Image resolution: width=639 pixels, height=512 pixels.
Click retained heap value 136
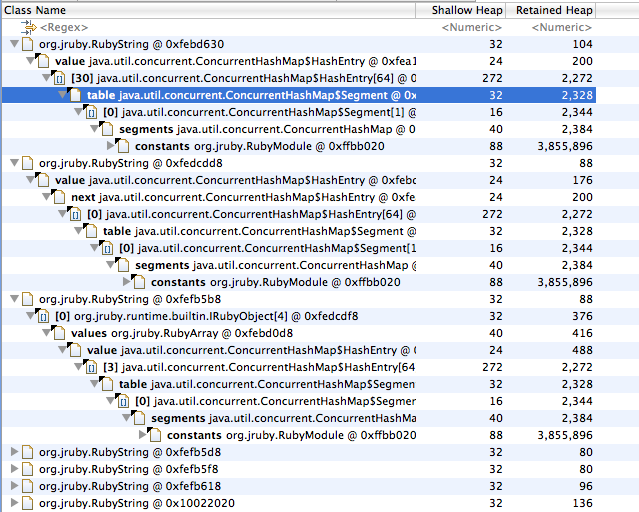[582, 503]
